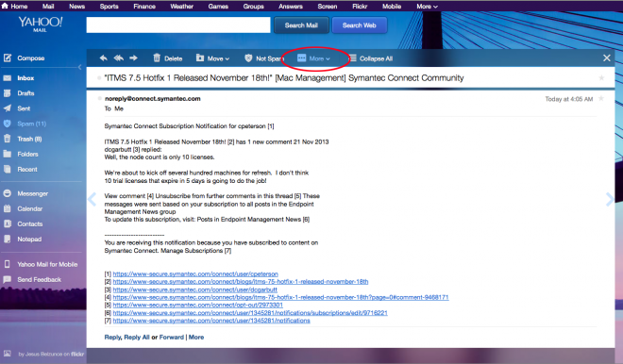Star the message subject line

601,78
